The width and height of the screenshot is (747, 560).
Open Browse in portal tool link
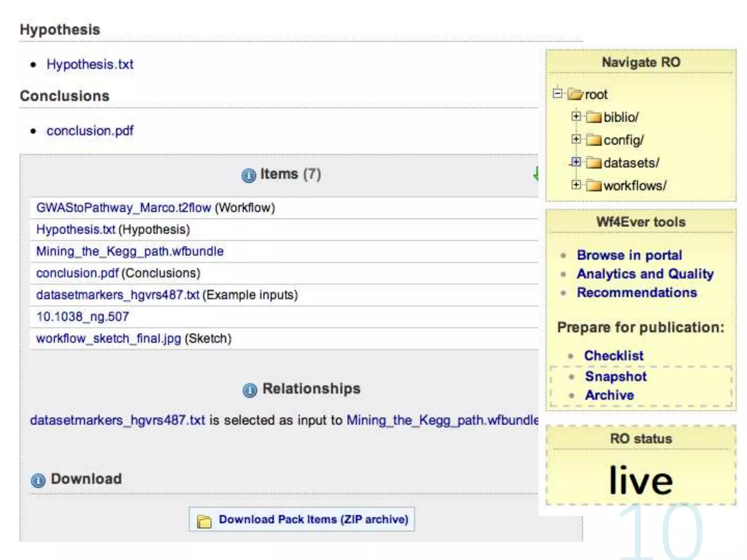pos(629,255)
